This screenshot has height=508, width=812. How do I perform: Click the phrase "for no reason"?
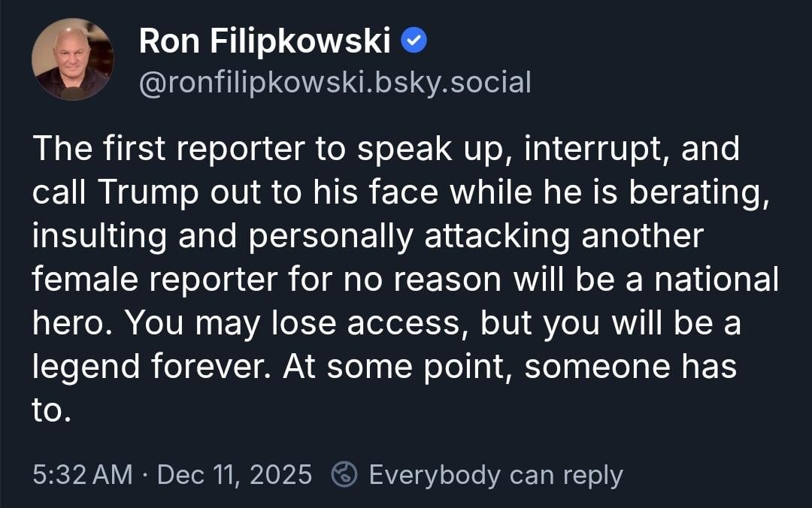(390, 280)
